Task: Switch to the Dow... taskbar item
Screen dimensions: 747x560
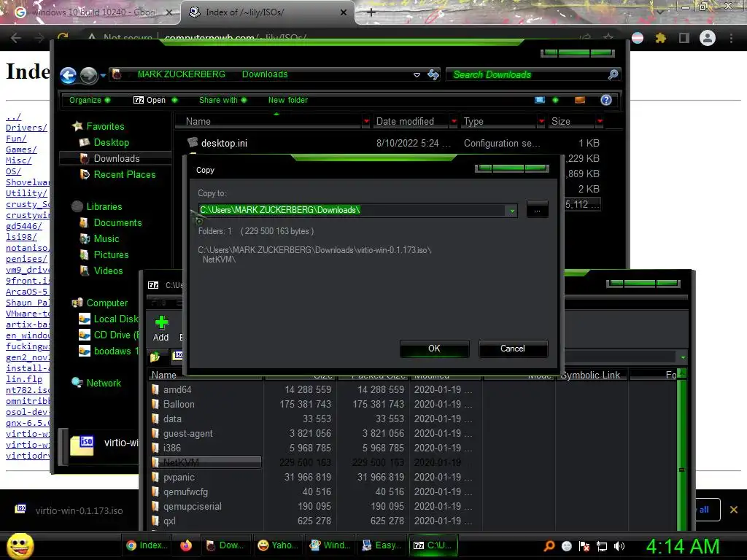Action: point(225,545)
